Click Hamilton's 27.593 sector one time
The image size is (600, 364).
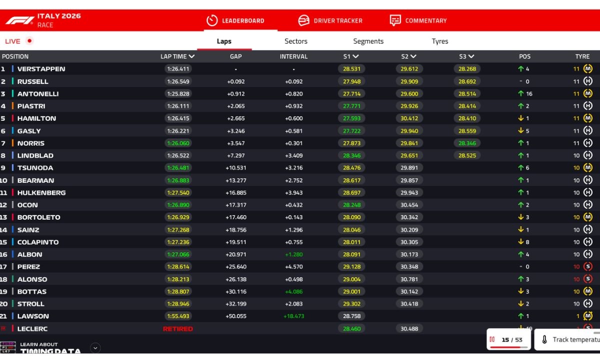(x=351, y=118)
